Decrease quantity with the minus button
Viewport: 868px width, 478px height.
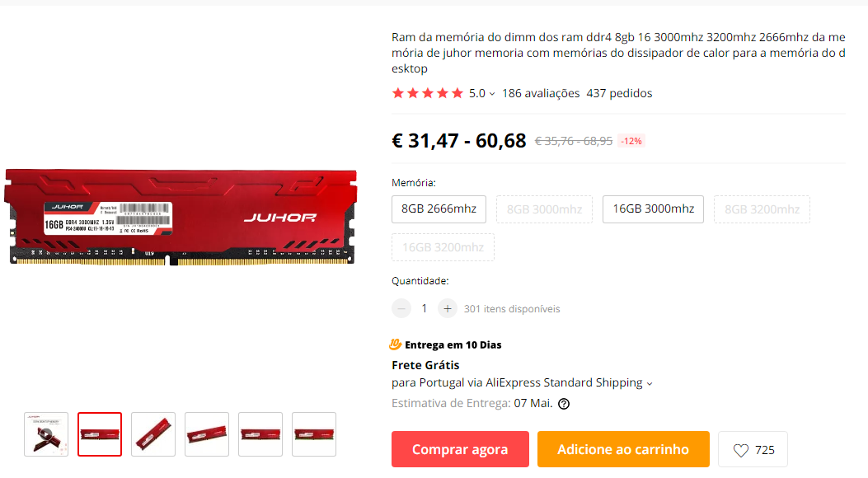401,308
